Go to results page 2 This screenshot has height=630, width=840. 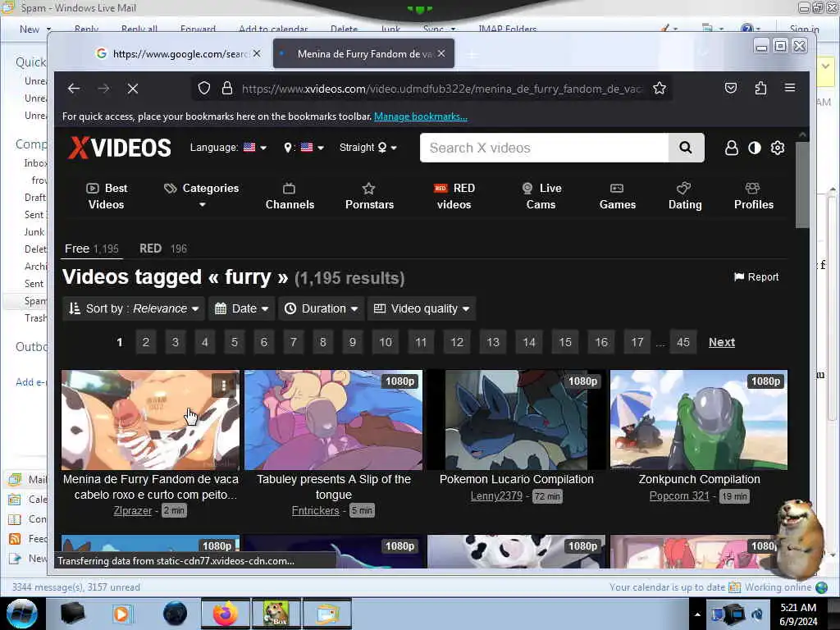pos(146,342)
